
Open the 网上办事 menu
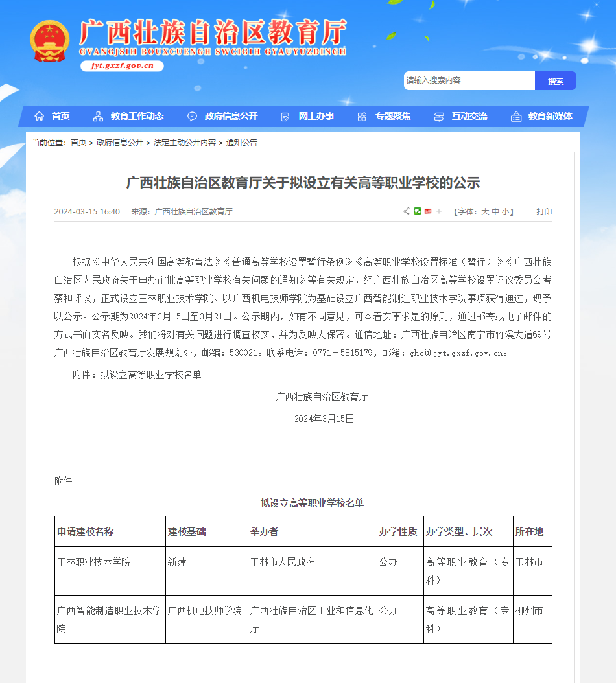(x=316, y=116)
